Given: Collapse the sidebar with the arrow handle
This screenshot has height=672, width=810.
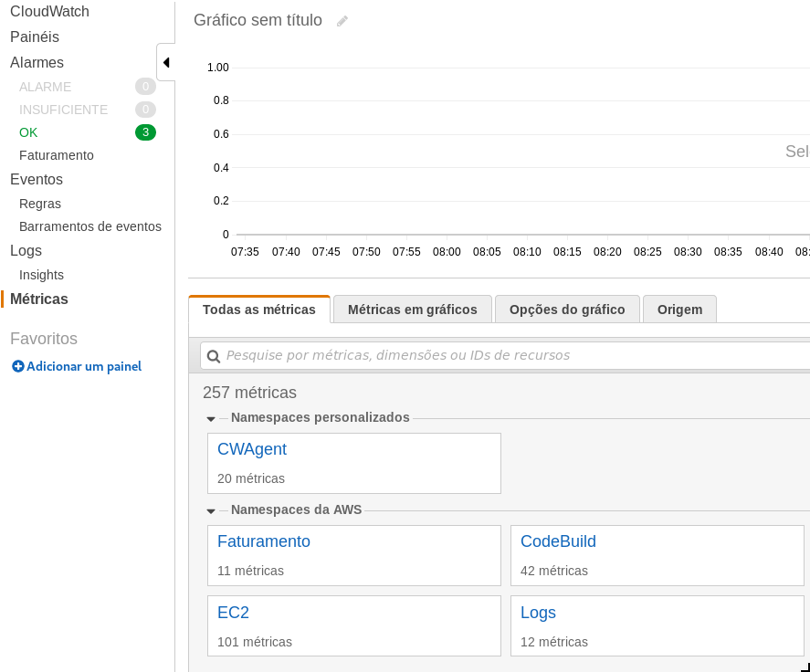Looking at the screenshot, I should point(166,62).
